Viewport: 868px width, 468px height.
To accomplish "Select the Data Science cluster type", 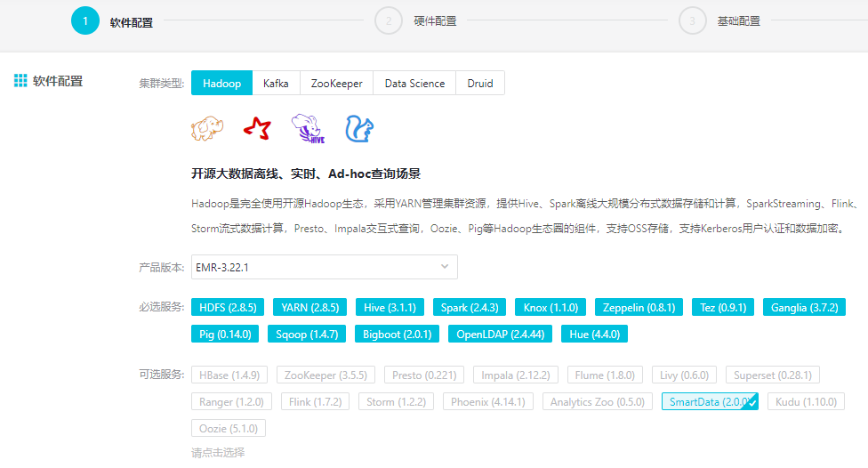I will (414, 83).
